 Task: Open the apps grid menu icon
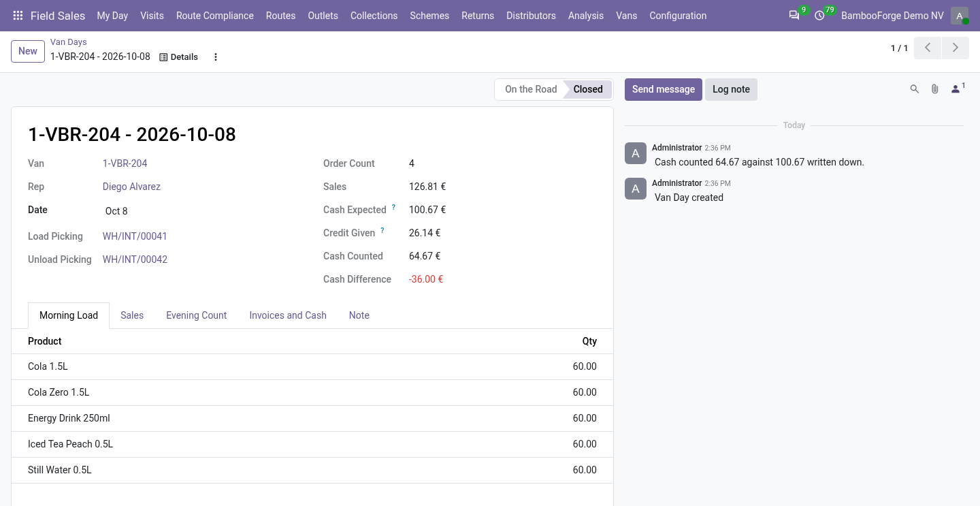click(x=18, y=16)
